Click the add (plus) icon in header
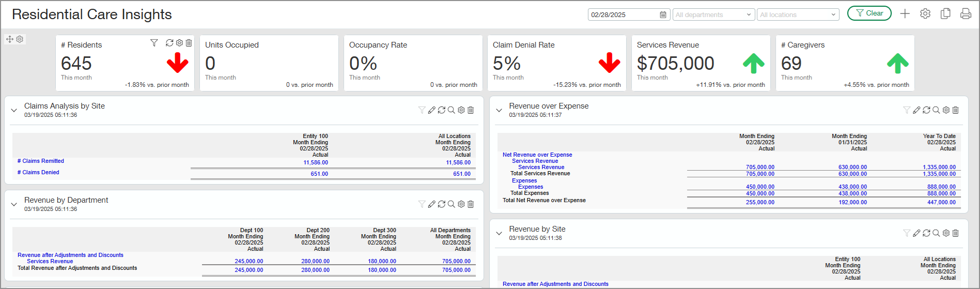Viewport: 980px width, 289px height. click(905, 14)
